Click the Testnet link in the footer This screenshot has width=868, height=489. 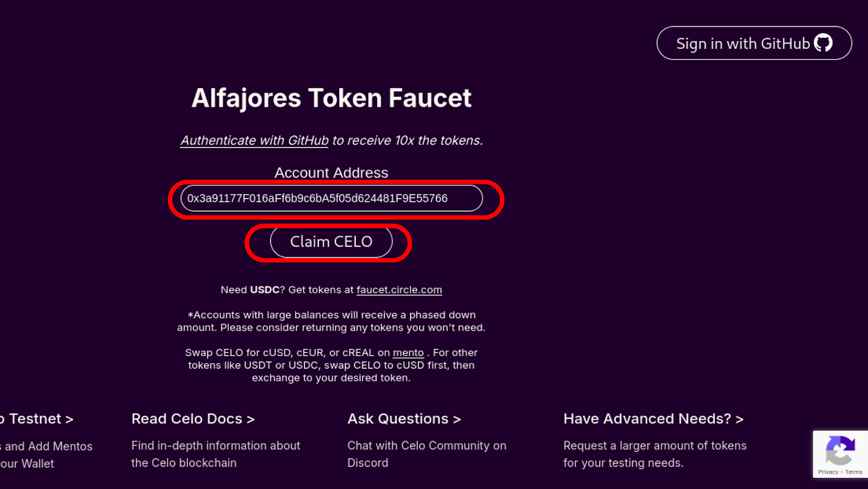(37, 418)
